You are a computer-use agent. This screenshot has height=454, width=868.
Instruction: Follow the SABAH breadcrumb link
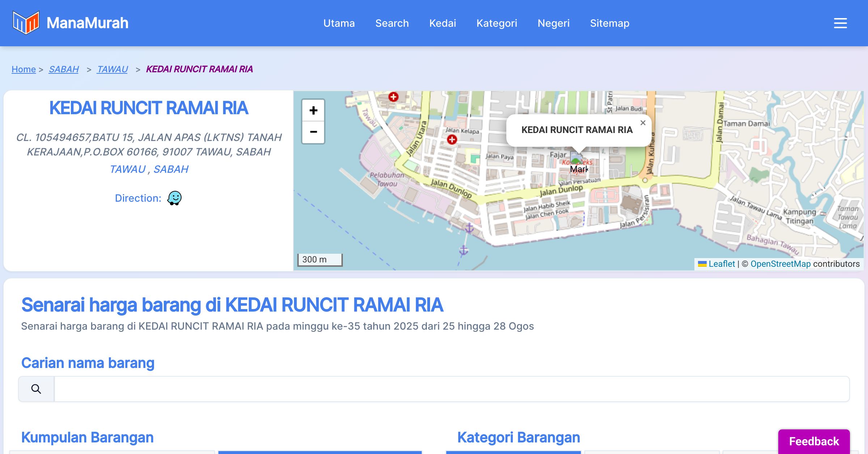pyautogui.click(x=64, y=69)
